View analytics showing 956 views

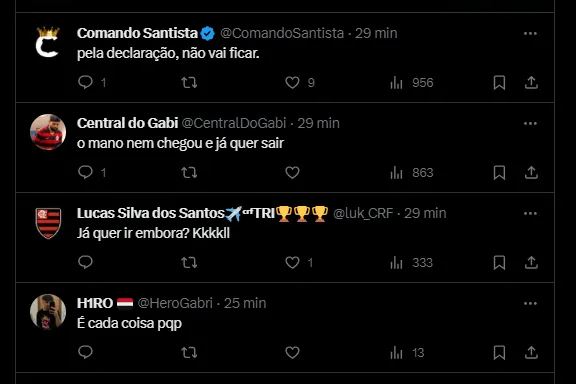click(x=411, y=83)
